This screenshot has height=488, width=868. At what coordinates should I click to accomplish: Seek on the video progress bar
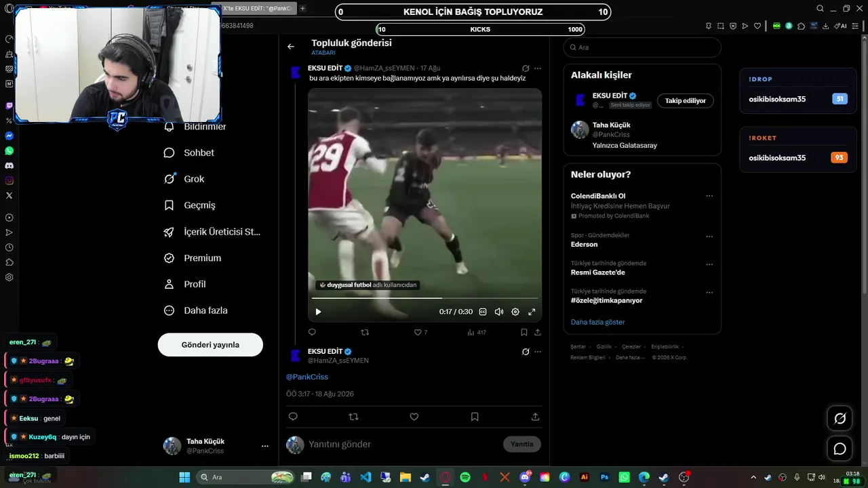pyautogui.click(x=425, y=298)
